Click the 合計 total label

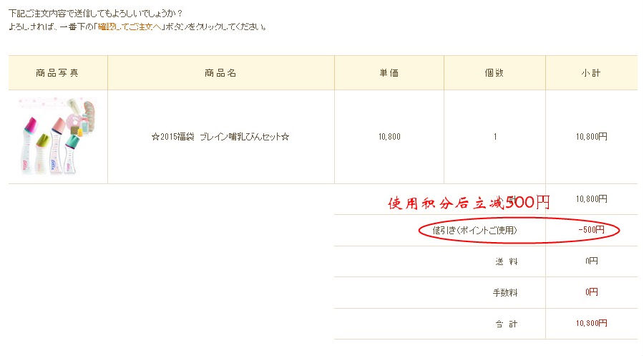[x=506, y=324]
